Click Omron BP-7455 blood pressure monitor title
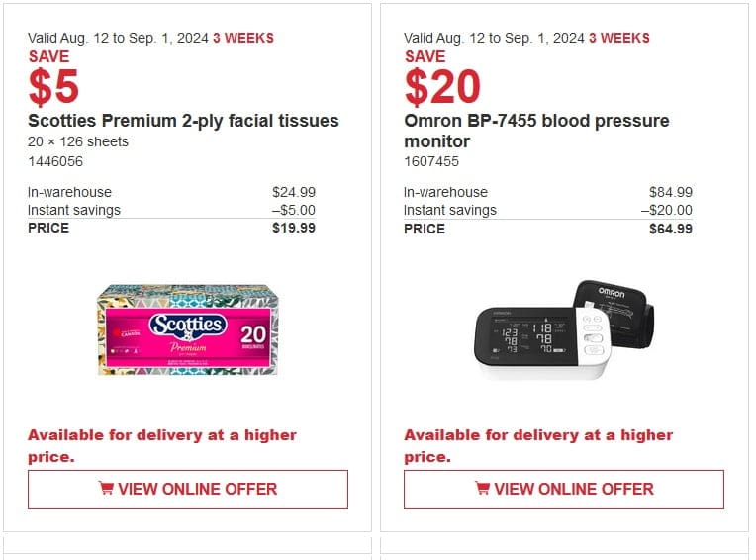The width and height of the screenshot is (756, 560). (x=536, y=131)
